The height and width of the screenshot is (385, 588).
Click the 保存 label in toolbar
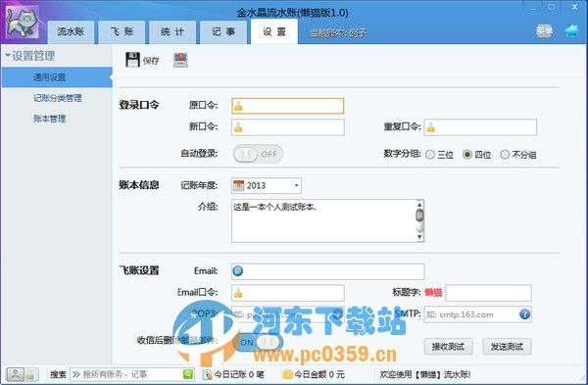[151, 61]
